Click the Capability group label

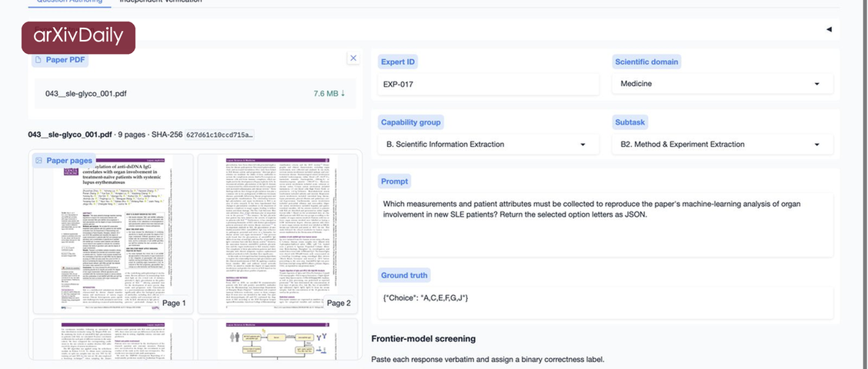[411, 122]
